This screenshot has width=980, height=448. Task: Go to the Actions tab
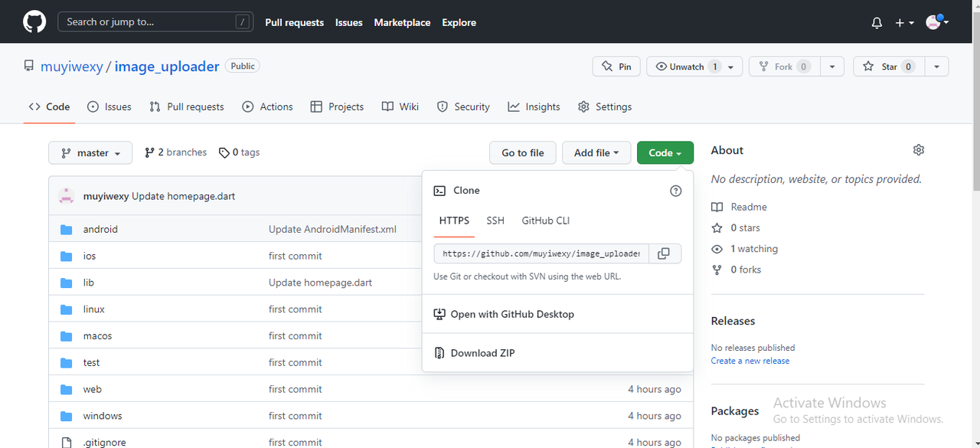tap(267, 107)
